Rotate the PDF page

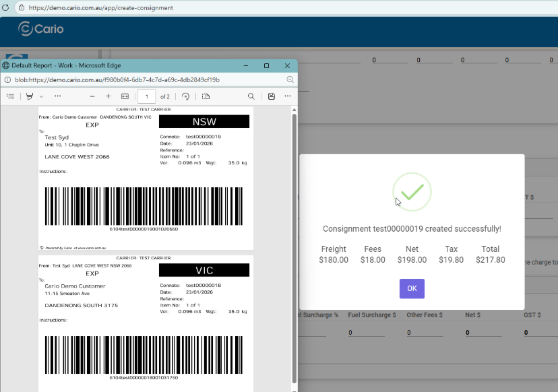pyautogui.click(x=186, y=96)
